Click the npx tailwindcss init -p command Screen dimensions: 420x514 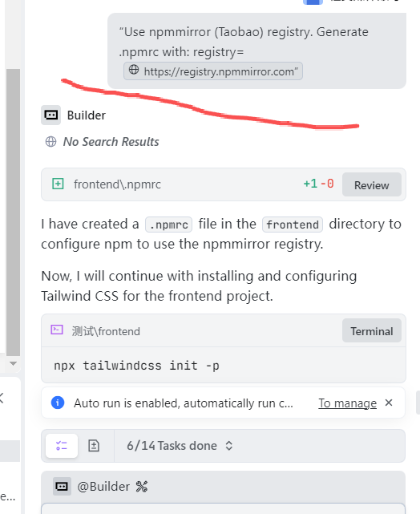[x=136, y=366]
